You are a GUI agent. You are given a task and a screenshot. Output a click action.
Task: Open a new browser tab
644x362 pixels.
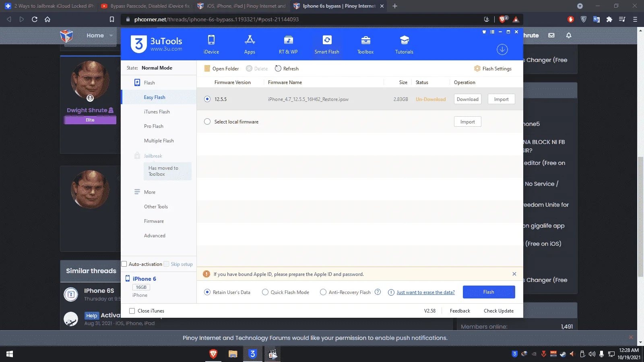pyautogui.click(x=395, y=6)
